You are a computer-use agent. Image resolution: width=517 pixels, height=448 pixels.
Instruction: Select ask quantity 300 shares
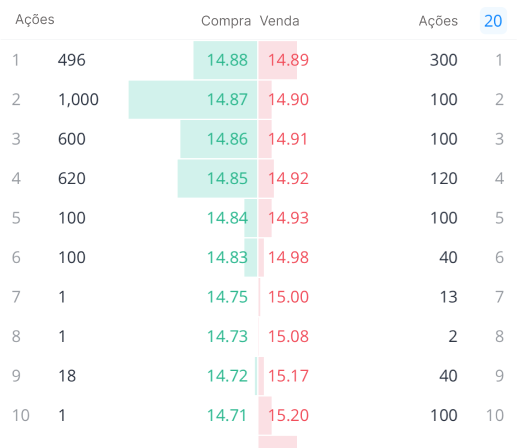444,60
